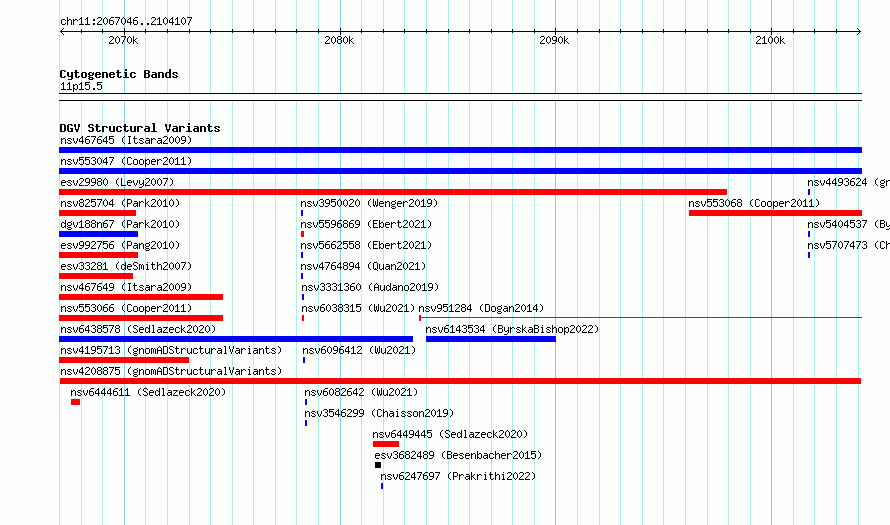890x525 pixels.
Task: Click the chr11:2067046..2104107 coordinate text
Action: point(127,21)
